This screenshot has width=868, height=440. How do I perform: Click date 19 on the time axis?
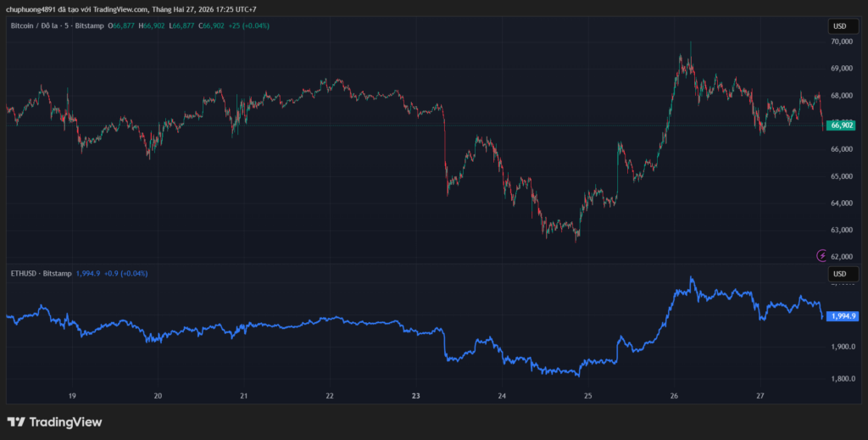(x=72, y=396)
